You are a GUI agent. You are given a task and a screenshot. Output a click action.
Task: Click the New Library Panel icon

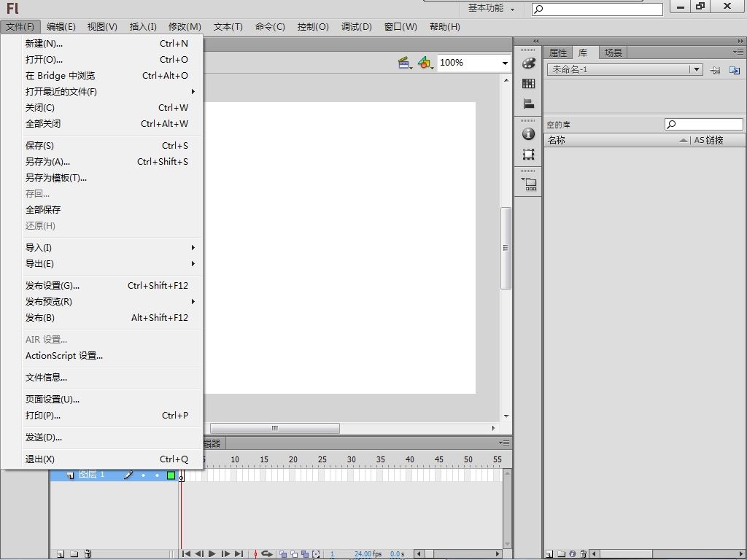pos(735,70)
